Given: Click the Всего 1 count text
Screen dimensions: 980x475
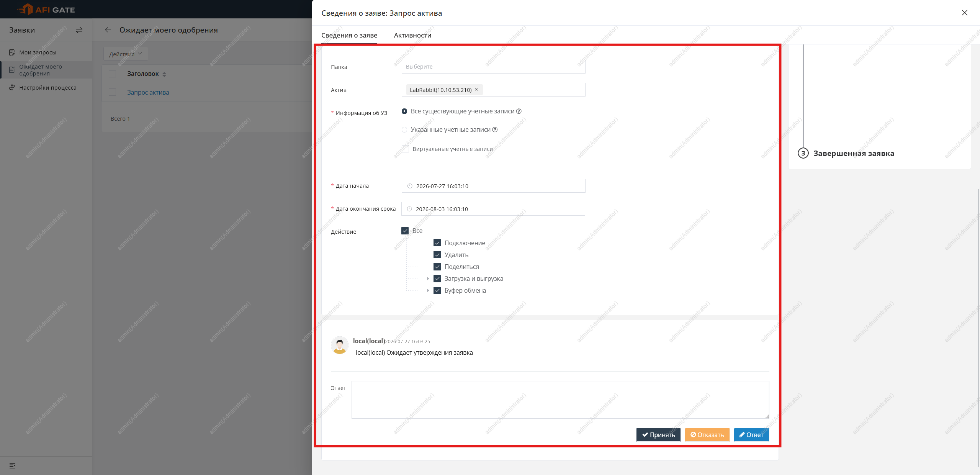Looking at the screenshot, I should (120, 119).
